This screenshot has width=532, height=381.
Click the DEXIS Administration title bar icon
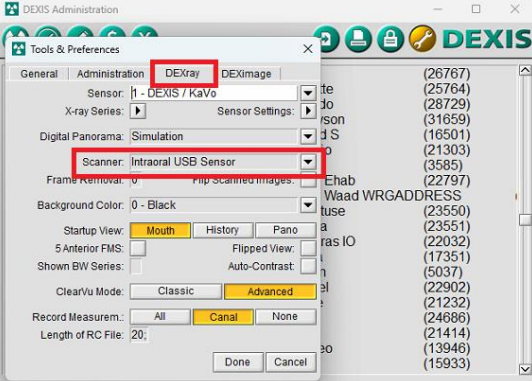point(12,9)
